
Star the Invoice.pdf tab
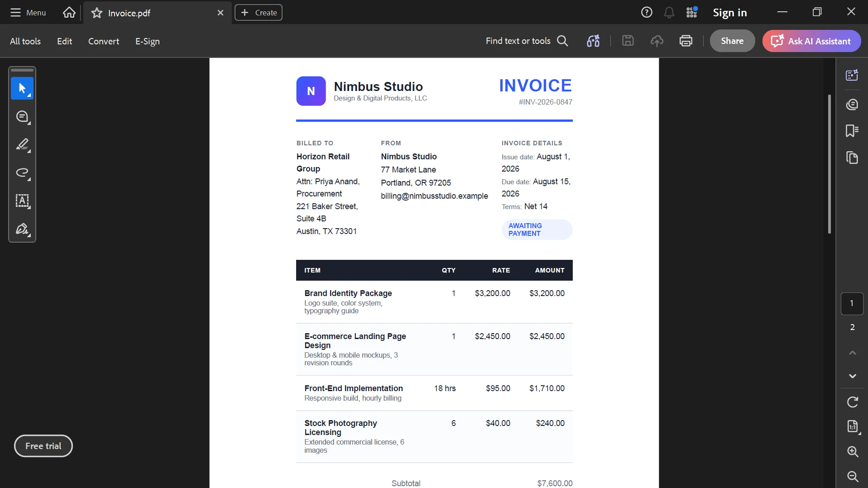click(97, 13)
